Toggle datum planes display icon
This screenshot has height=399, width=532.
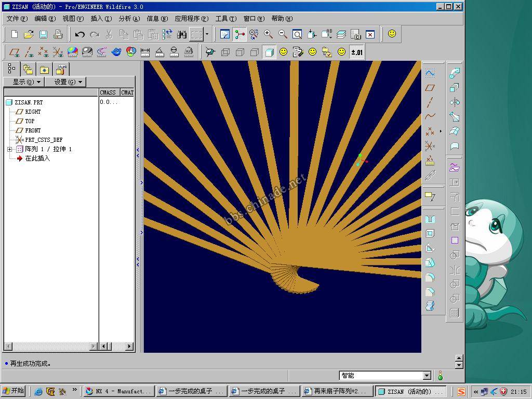tap(15, 52)
